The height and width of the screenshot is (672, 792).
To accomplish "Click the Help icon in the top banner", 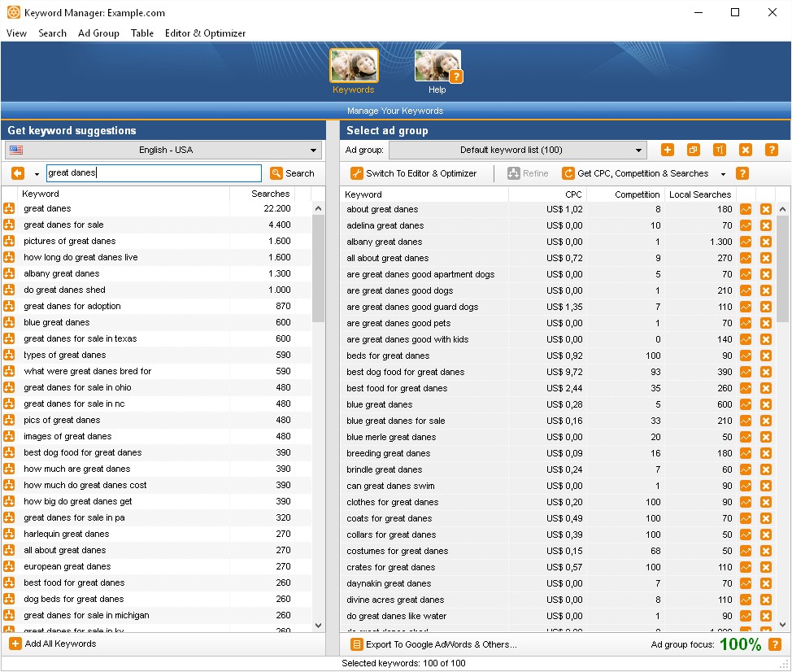I will click(437, 70).
